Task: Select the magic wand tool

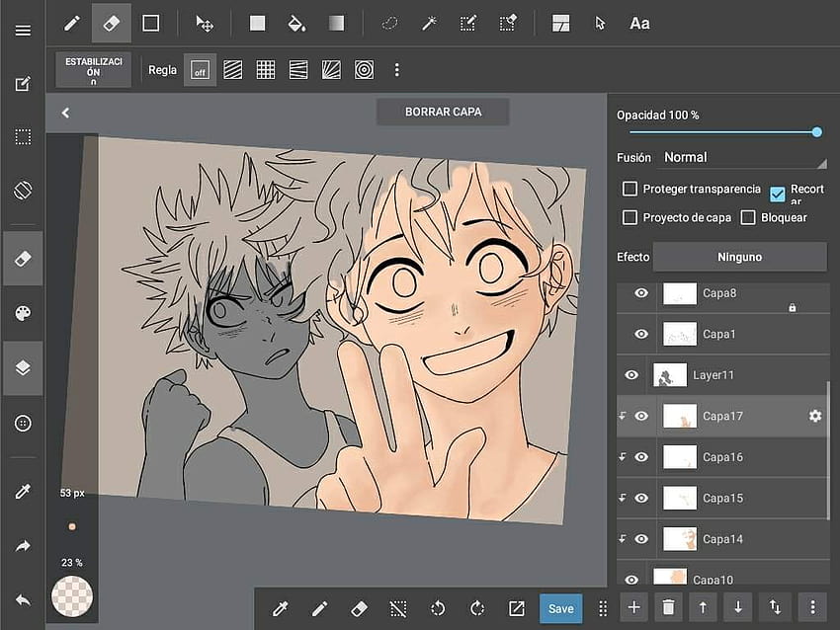Action: click(x=429, y=24)
